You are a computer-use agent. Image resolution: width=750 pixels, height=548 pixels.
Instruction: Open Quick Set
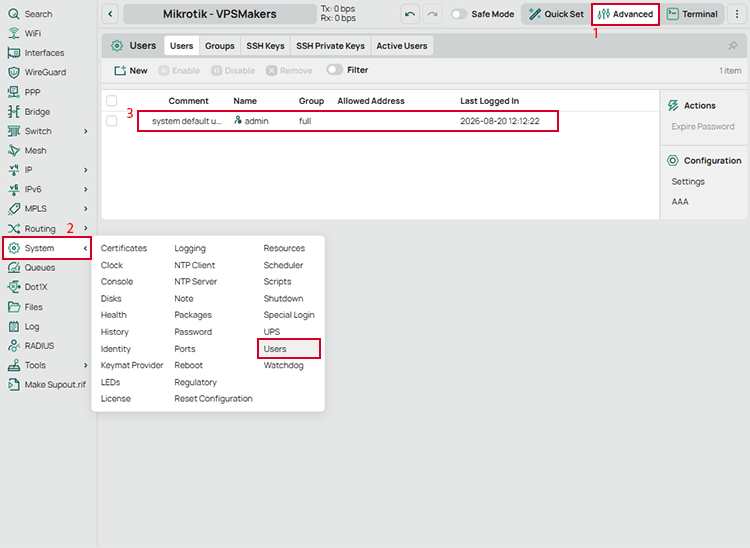pos(556,14)
